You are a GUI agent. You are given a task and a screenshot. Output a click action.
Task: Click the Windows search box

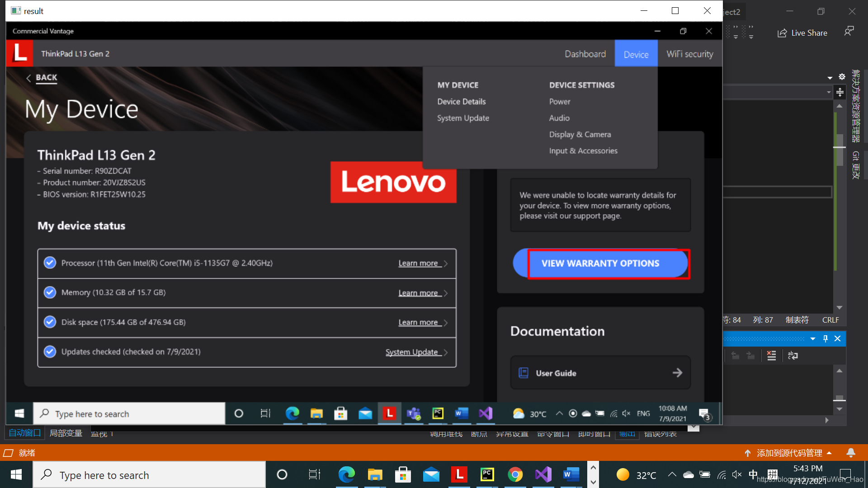[149, 475]
